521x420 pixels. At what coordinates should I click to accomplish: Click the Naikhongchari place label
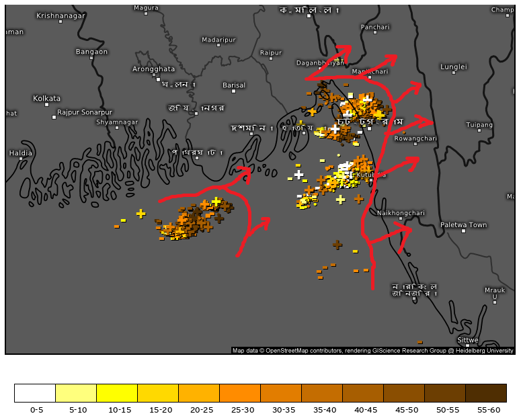[x=401, y=213]
